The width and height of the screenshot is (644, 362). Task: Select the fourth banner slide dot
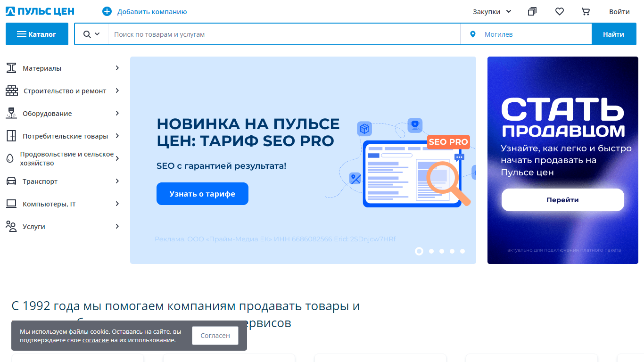[452, 251]
